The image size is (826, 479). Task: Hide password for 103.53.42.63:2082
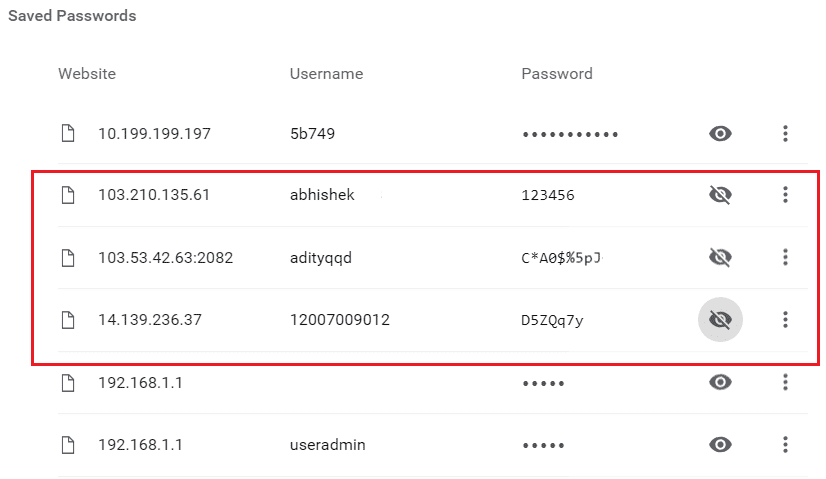(720, 257)
